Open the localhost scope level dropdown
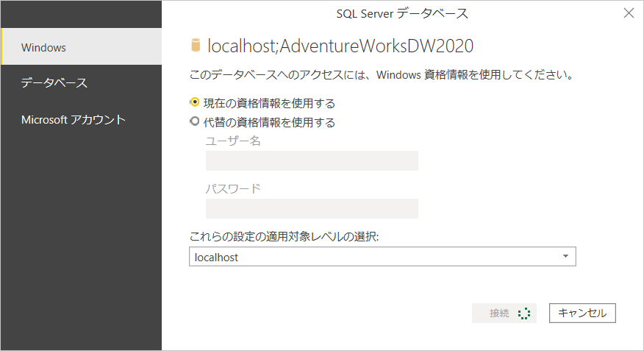The image size is (644, 351). [382, 257]
